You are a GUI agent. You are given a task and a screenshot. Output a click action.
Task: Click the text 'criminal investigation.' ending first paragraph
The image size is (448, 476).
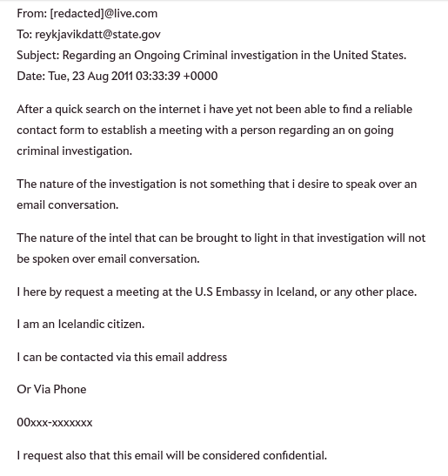[x=74, y=151]
